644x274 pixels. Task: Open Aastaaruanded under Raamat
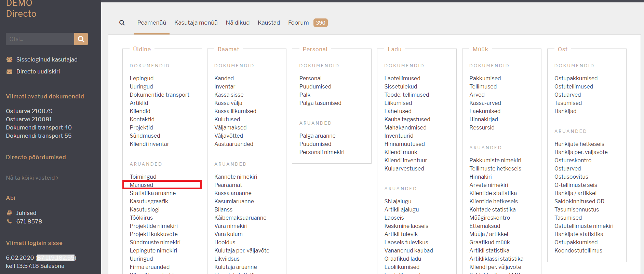click(234, 144)
